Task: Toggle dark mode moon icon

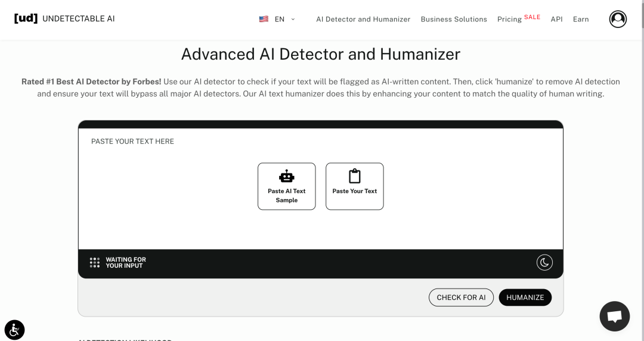Action: click(544, 262)
